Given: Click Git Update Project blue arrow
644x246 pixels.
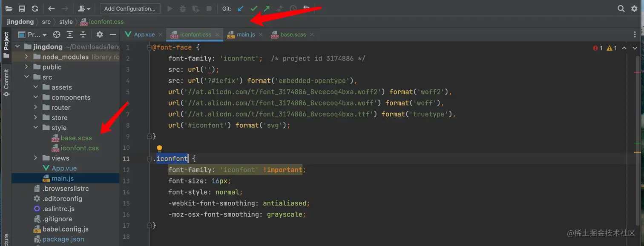Looking at the screenshot, I should (x=241, y=9).
